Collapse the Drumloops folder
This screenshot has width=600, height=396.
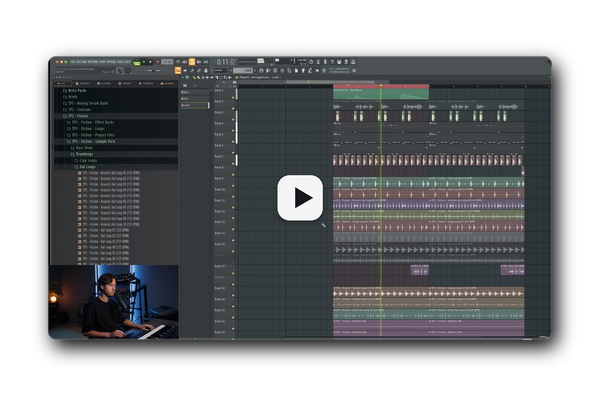click(x=82, y=154)
